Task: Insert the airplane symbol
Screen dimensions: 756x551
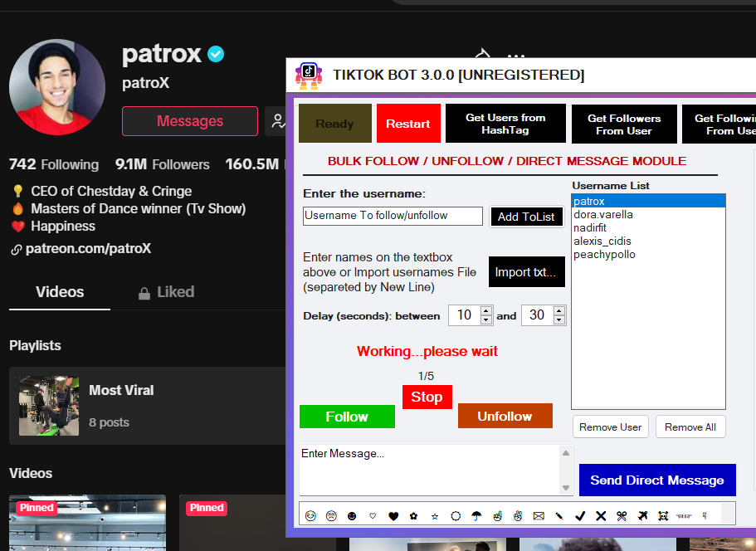Action: point(642,516)
